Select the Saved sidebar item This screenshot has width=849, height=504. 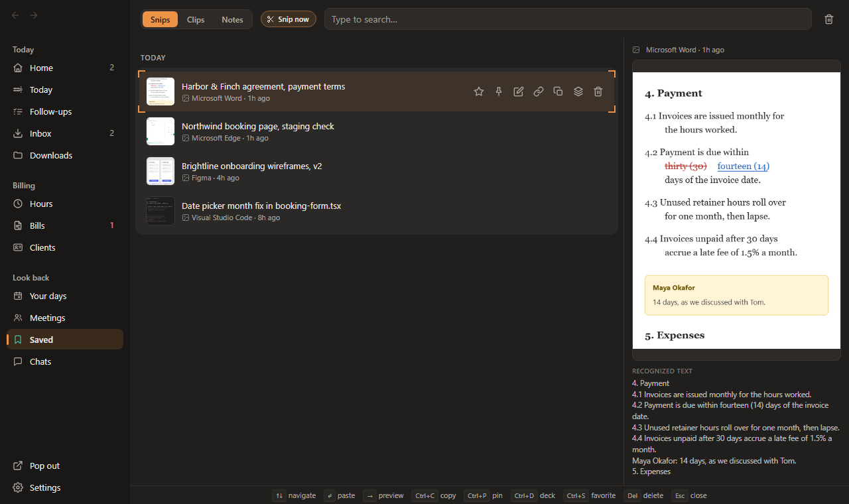(x=65, y=340)
